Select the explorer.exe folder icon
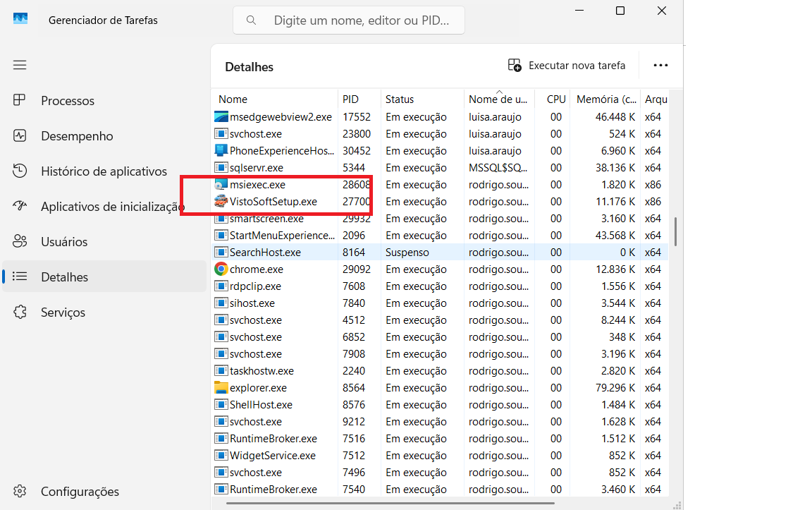Image resolution: width=812 pixels, height=510 pixels. coord(221,388)
